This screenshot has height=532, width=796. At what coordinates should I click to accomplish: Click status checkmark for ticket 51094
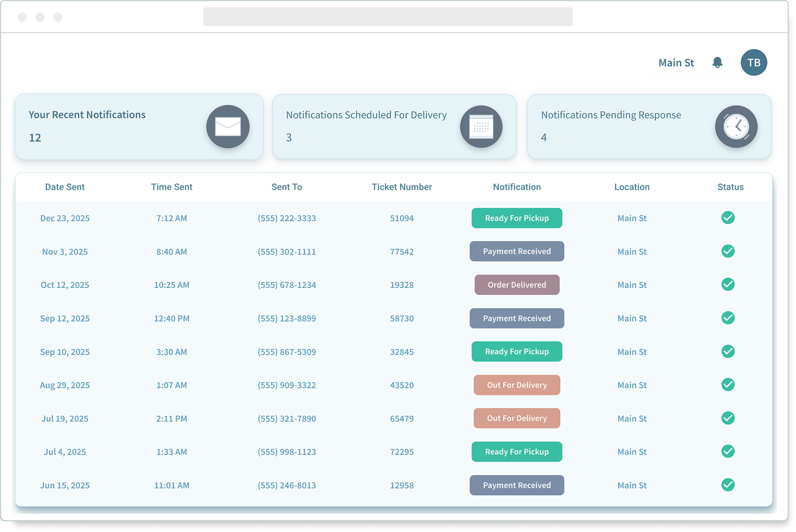[728, 218]
